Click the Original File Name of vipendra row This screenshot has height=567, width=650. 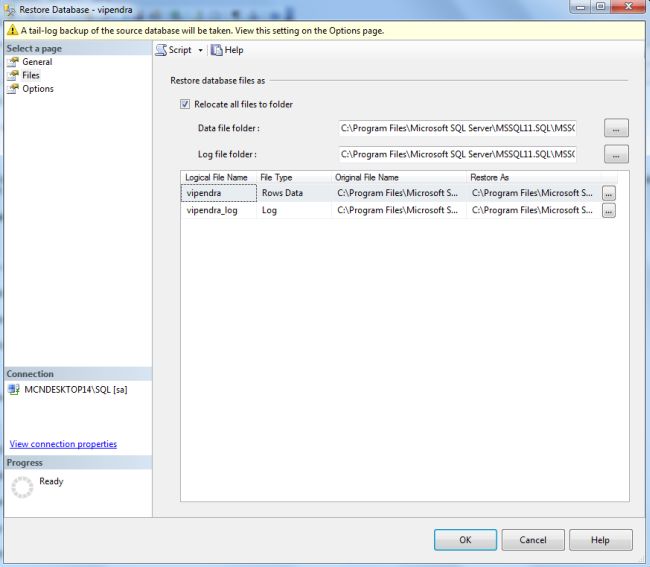tap(399, 193)
